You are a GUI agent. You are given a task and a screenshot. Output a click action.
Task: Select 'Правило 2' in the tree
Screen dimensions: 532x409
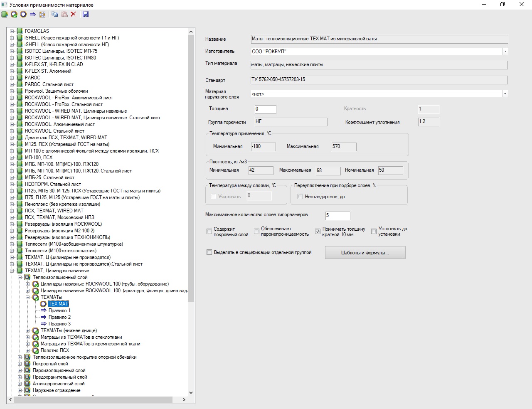coord(59,317)
